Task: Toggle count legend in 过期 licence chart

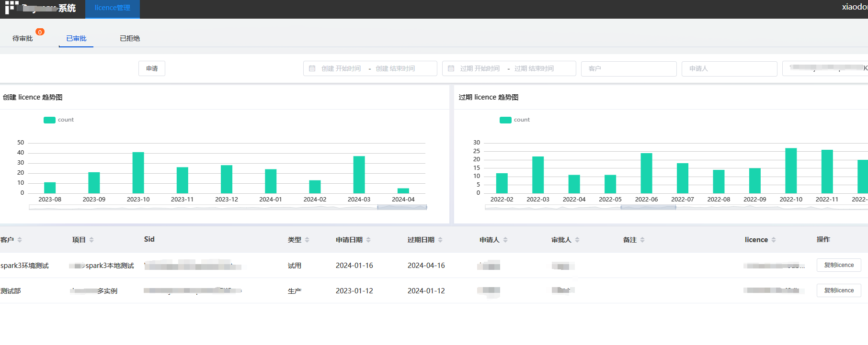Action: tap(514, 120)
